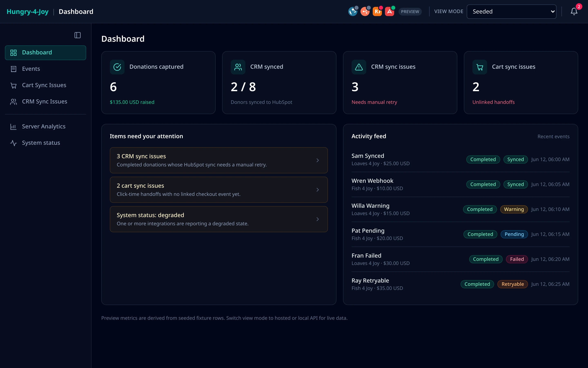Open the Sam Synced activity entry
588x368 pixels.
[x=460, y=159]
